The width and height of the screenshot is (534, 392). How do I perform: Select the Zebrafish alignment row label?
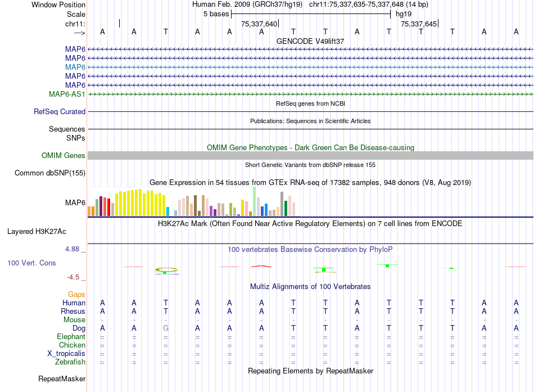70,362
